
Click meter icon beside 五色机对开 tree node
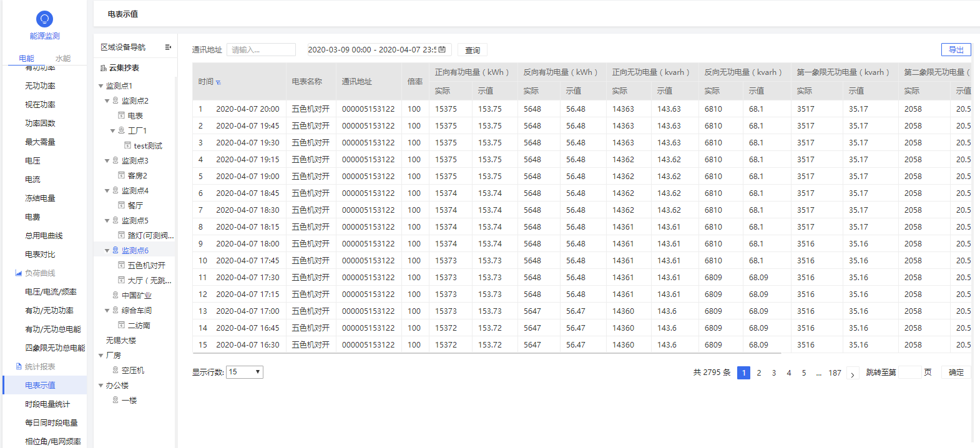(122, 265)
